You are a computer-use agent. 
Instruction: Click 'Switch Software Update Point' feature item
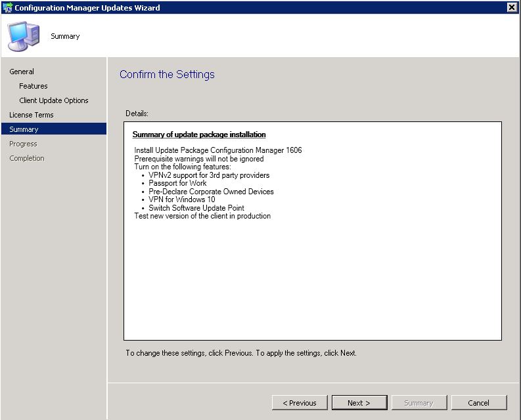pyautogui.click(x=196, y=208)
